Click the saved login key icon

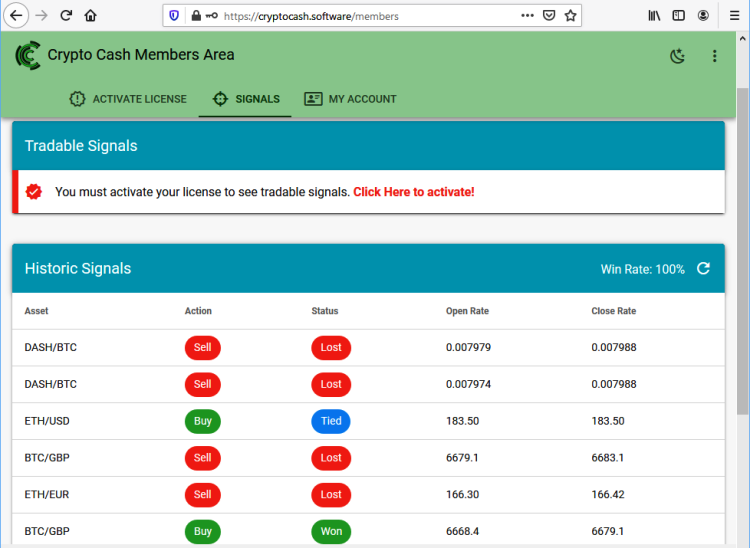tap(211, 16)
